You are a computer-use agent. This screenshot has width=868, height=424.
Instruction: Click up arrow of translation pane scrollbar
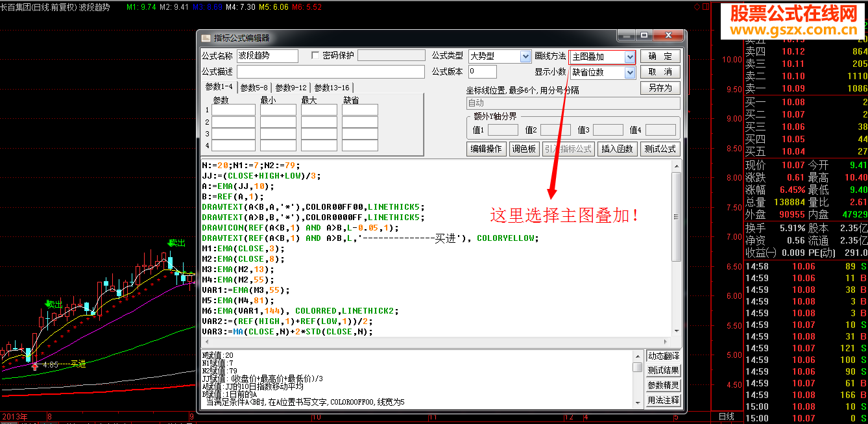coord(638,356)
